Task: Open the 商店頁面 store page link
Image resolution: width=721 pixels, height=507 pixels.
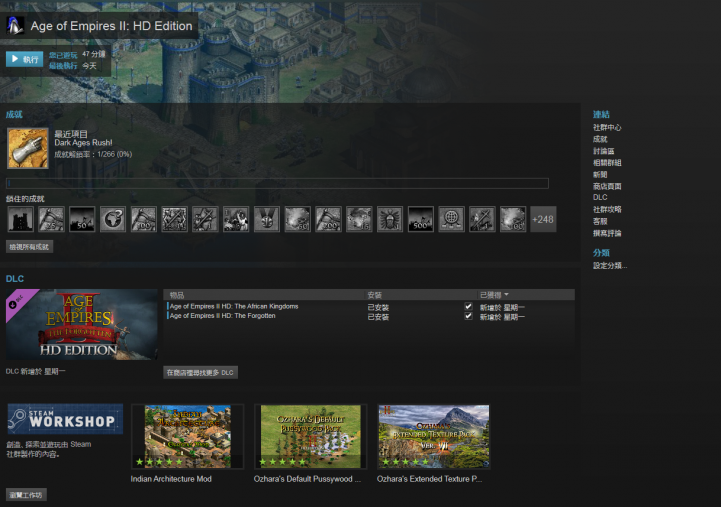Action: click(607, 186)
